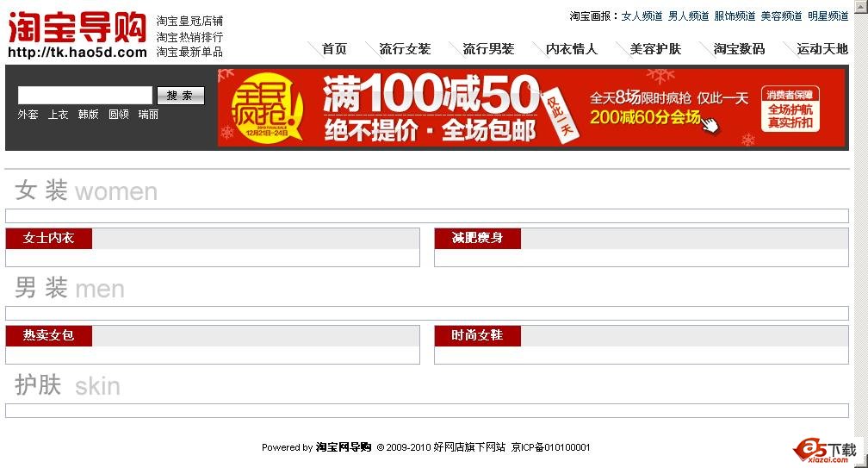Open the 淘宝热销排行 link
The width and height of the screenshot is (868, 468).
tap(189, 36)
